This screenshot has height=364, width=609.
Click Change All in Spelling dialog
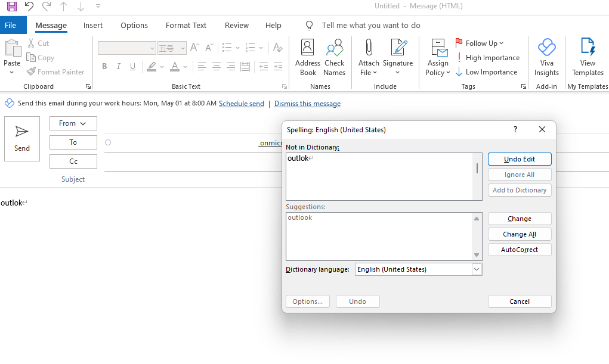(520, 234)
